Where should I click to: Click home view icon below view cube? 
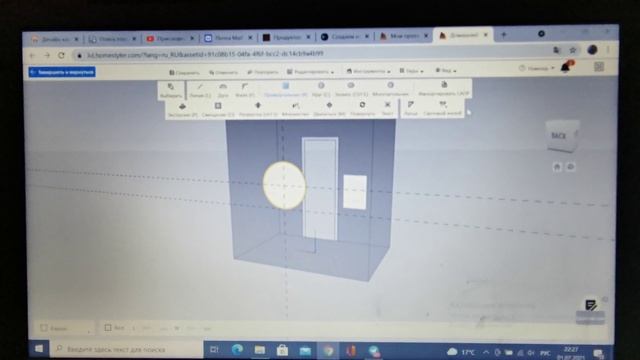coord(557,167)
